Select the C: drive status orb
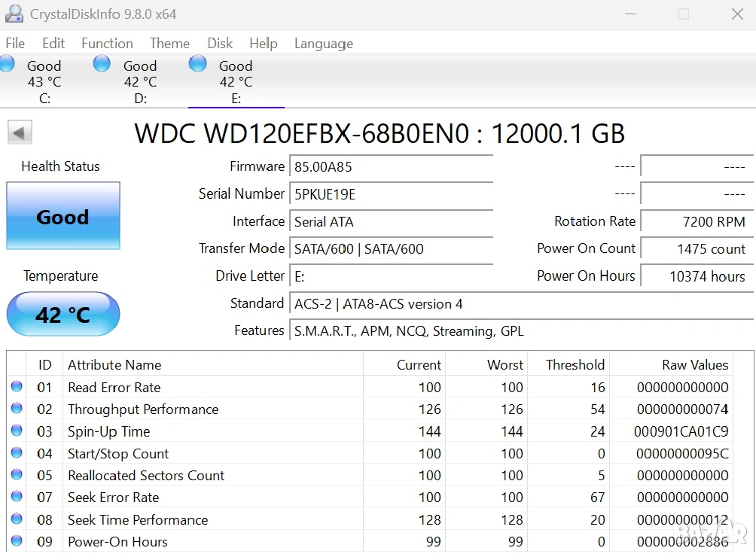The image size is (756, 554). click(7, 64)
